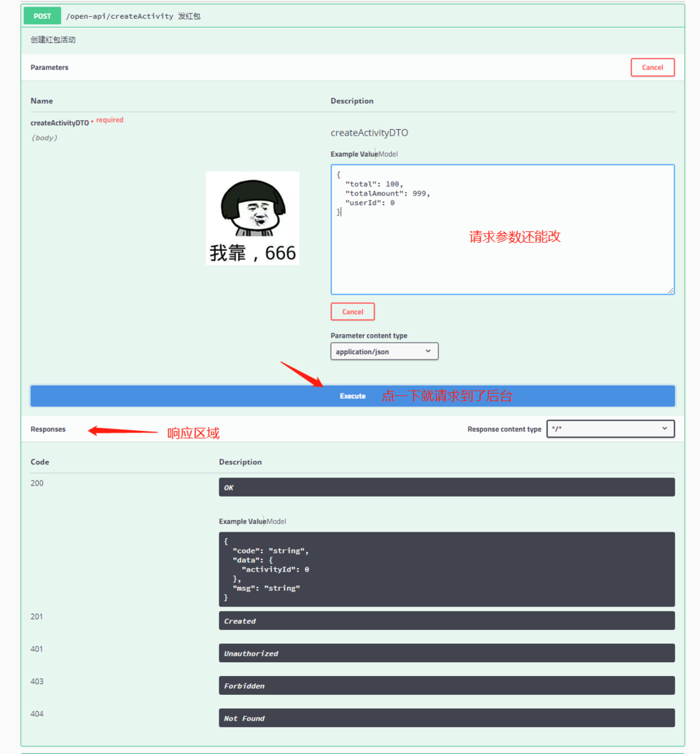Screen dimensions: 700x754
Task: Click the meme face image
Action: pyautogui.click(x=252, y=218)
